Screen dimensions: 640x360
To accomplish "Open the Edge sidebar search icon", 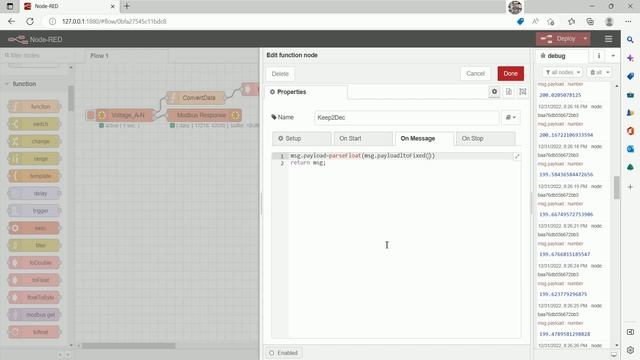I will [x=630, y=40].
